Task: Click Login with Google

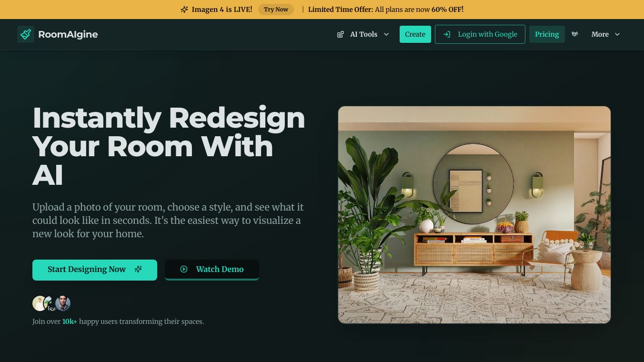Action: pos(480,34)
